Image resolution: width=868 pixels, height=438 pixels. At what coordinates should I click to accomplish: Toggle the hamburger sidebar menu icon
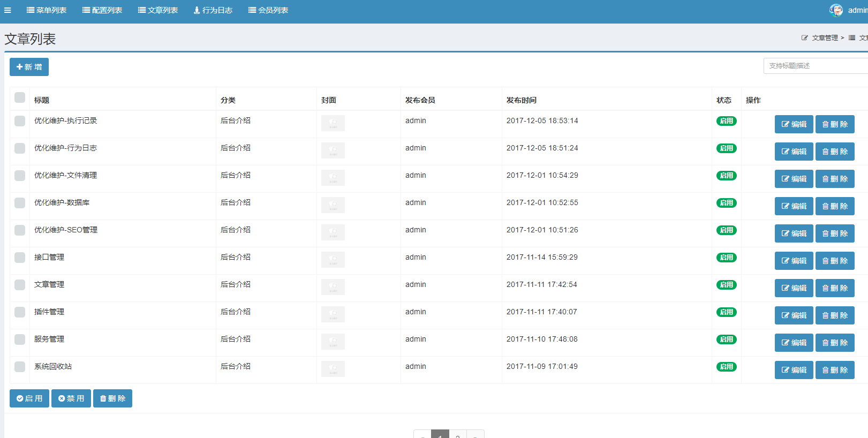[7, 10]
